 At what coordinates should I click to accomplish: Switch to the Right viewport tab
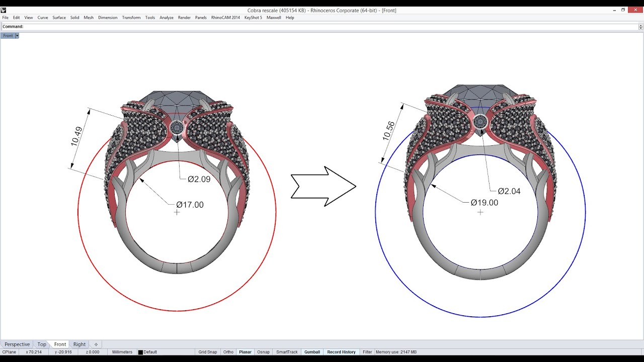coord(79,344)
